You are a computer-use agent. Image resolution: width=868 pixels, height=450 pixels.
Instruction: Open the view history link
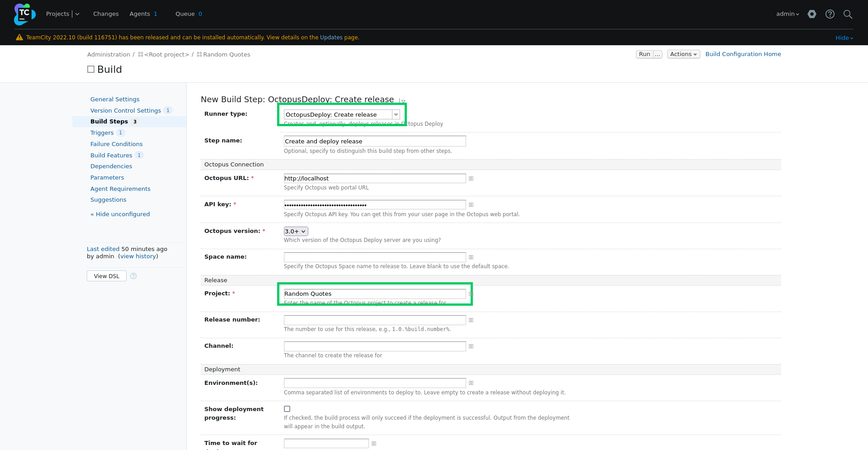pos(138,256)
